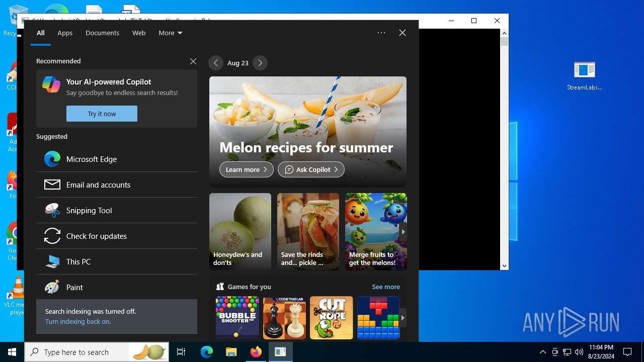Open the Windows Start menu
Screen dimensions: 644x362
(x=12, y=352)
